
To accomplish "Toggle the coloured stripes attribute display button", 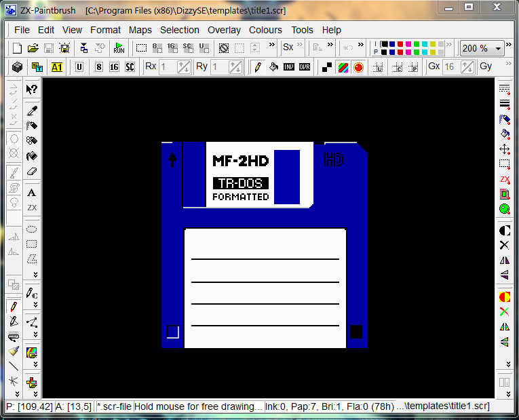I will click(x=343, y=67).
